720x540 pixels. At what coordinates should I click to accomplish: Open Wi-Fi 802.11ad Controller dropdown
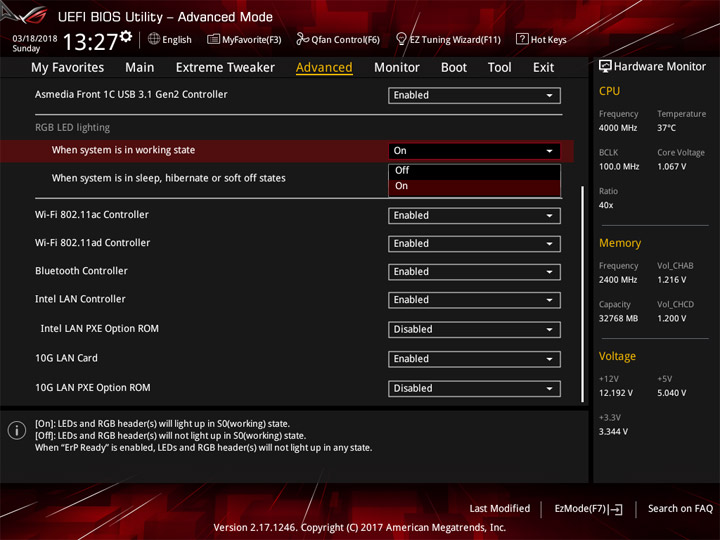pyautogui.click(x=474, y=244)
